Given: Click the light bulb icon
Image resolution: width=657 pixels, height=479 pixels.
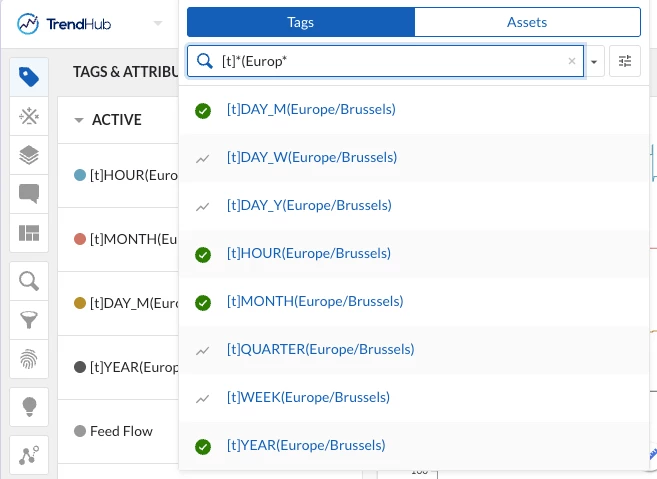Looking at the screenshot, I should click(29, 407).
